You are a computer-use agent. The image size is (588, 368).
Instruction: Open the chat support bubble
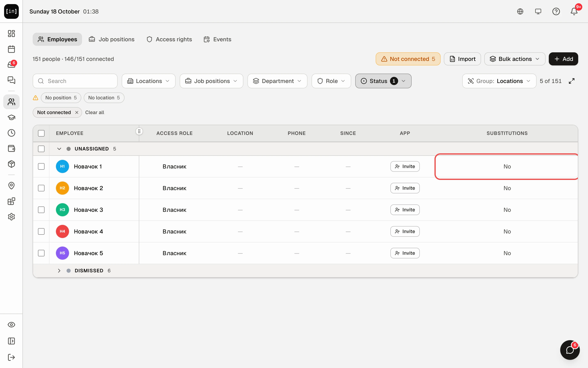point(570,350)
